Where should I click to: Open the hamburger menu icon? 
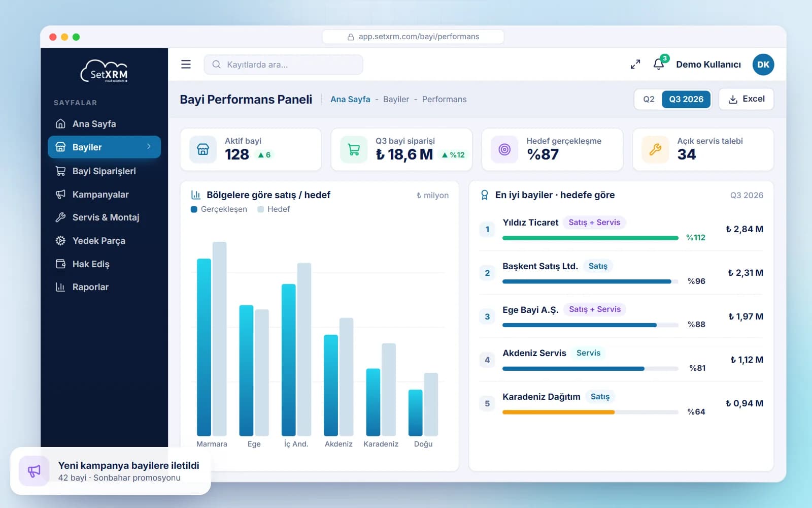pos(186,65)
